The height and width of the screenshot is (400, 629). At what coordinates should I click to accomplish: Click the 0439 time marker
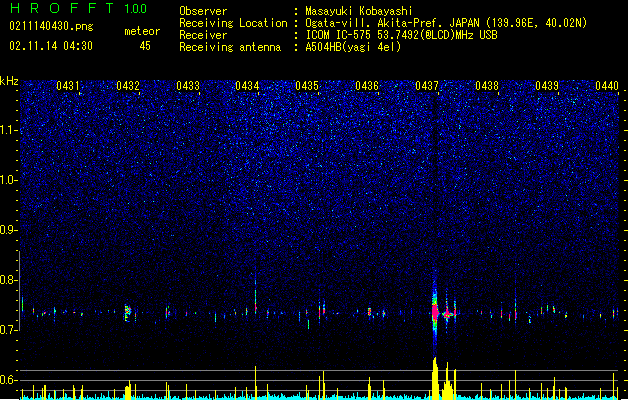(x=547, y=86)
